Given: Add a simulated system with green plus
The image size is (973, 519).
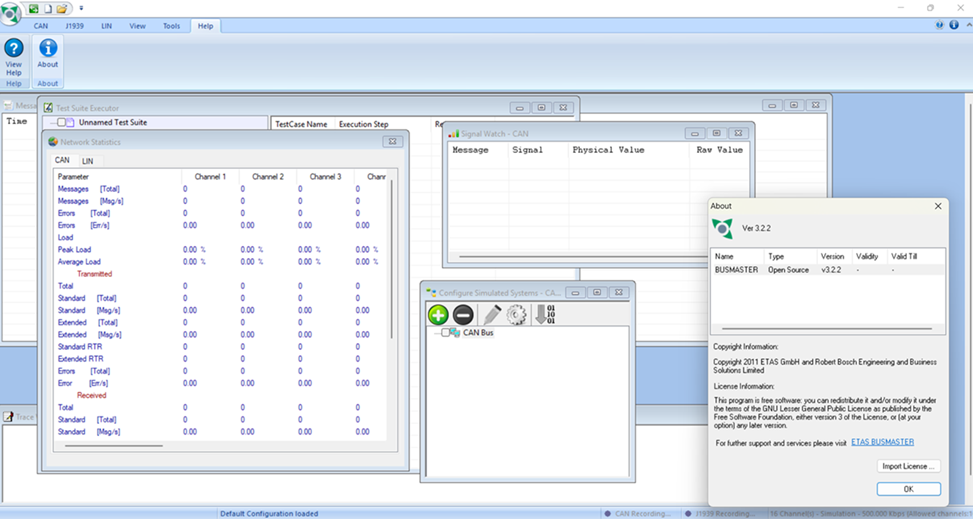Looking at the screenshot, I should click(438, 315).
